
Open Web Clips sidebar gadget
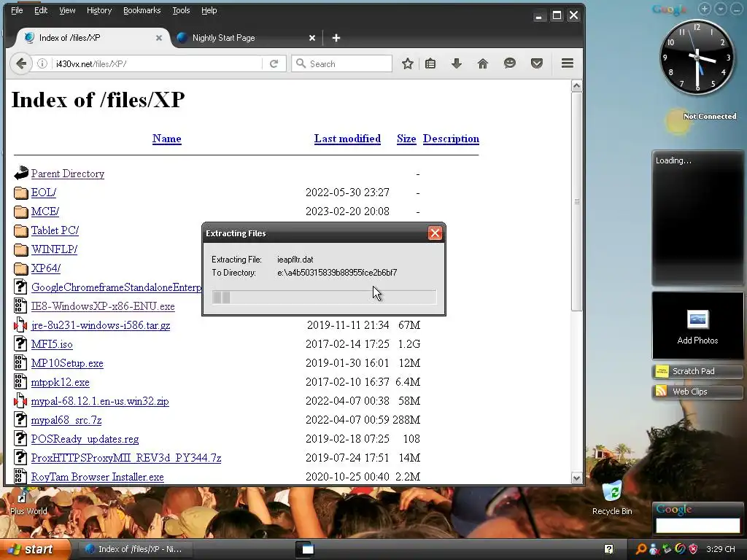[697, 392]
